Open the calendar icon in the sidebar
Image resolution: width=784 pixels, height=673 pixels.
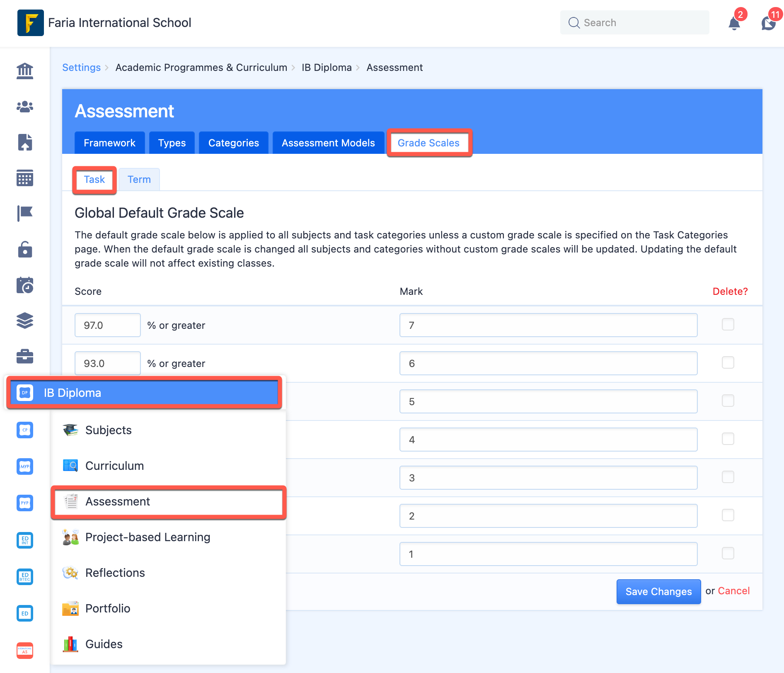24,178
